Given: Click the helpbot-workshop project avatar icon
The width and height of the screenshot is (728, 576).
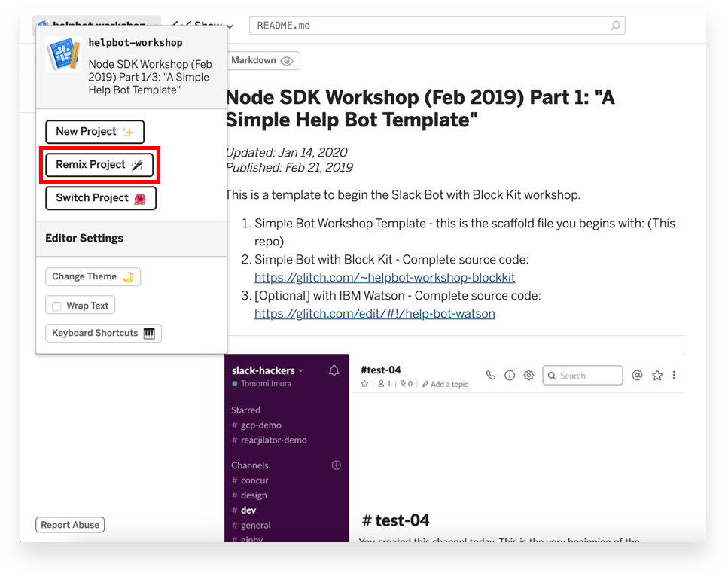Looking at the screenshot, I should pyautogui.click(x=63, y=54).
